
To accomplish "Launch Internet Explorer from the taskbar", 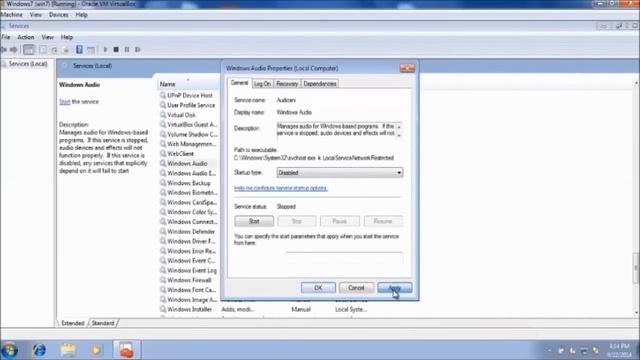I will [x=39, y=350].
